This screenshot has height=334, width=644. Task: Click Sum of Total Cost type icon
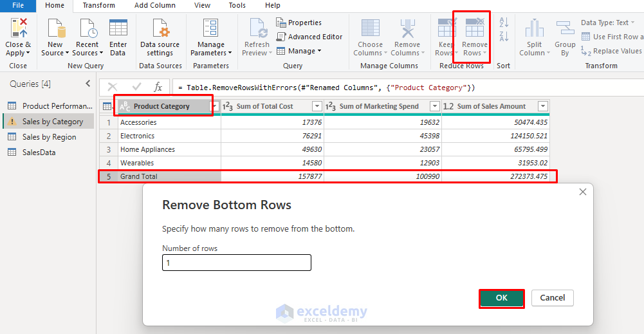[x=228, y=106]
